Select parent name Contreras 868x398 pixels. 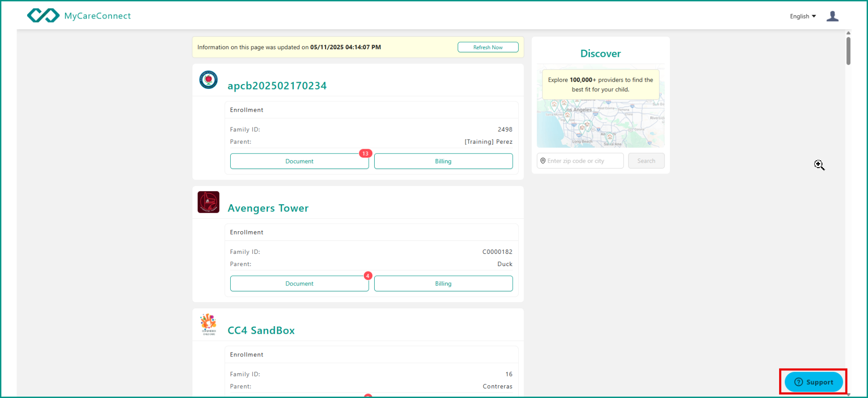click(497, 386)
